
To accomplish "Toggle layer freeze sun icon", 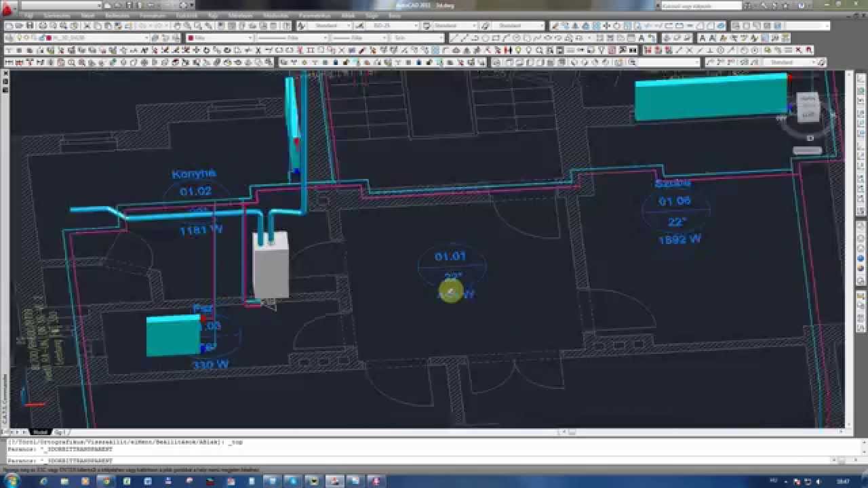I will [x=26, y=38].
